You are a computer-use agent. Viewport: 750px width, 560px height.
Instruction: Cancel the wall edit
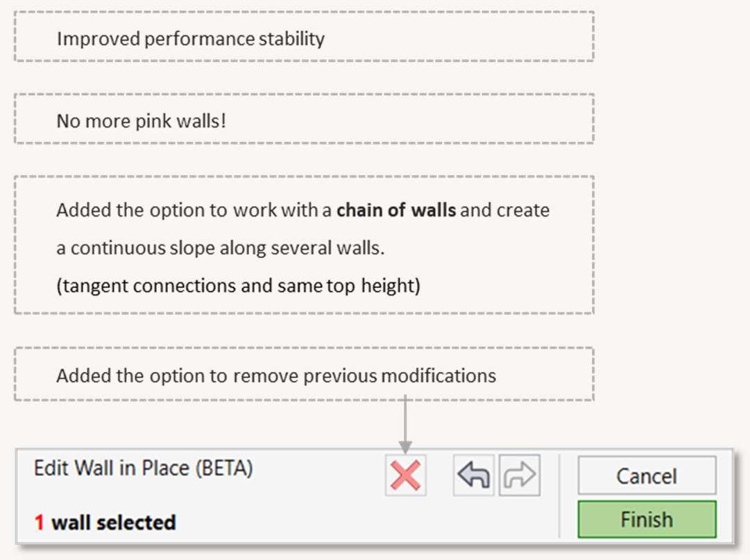[x=647, y=475]
